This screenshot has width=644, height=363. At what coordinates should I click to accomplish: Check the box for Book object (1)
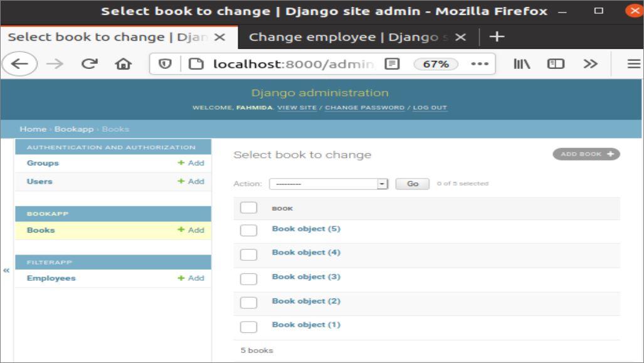pos(248,327)
